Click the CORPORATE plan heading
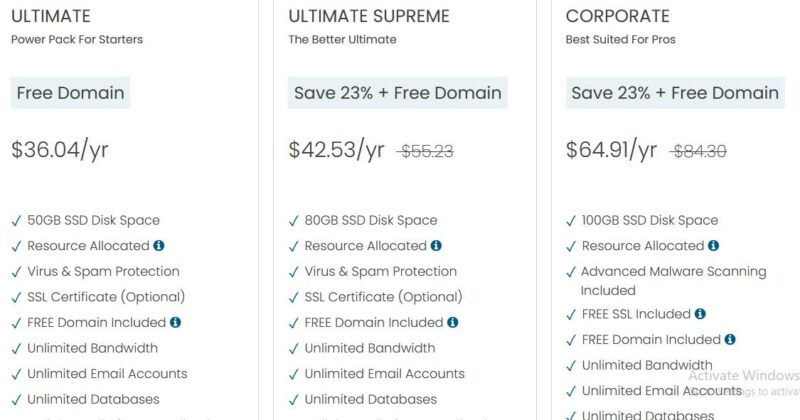This screenshot has width=800, height=420. (617, 16)
